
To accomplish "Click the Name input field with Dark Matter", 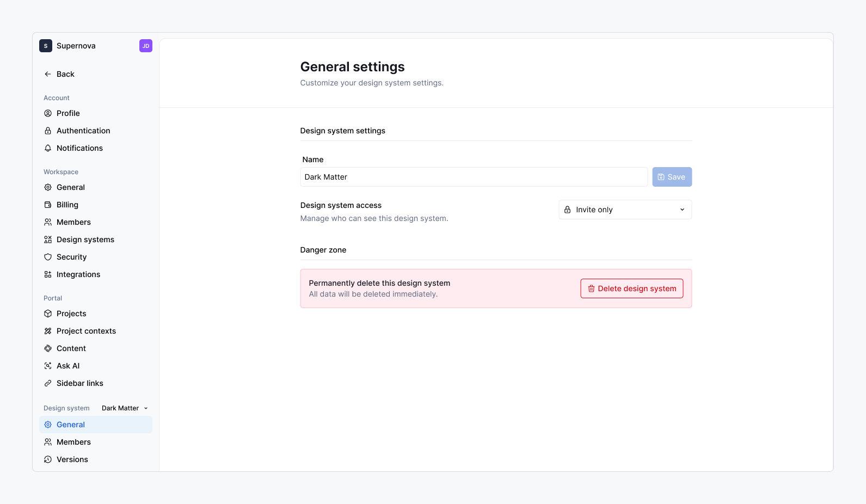I will [474, 177].
